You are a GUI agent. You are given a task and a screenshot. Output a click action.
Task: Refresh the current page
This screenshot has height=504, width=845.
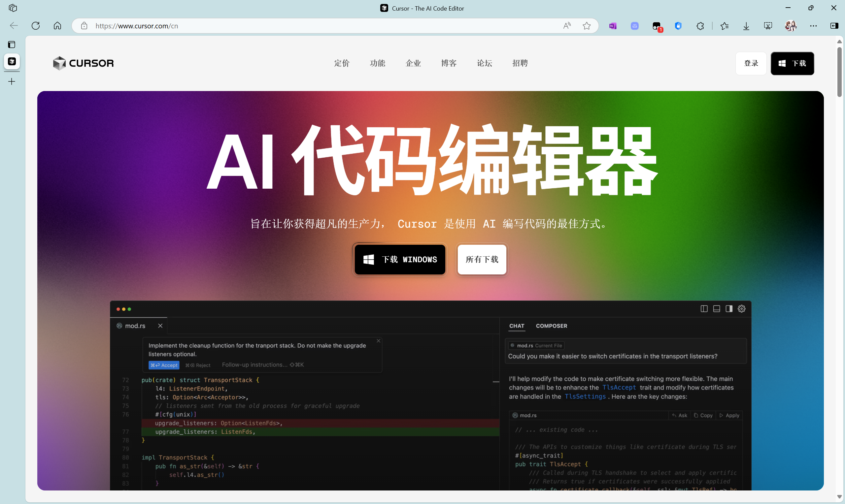click(x=36, y=26)
